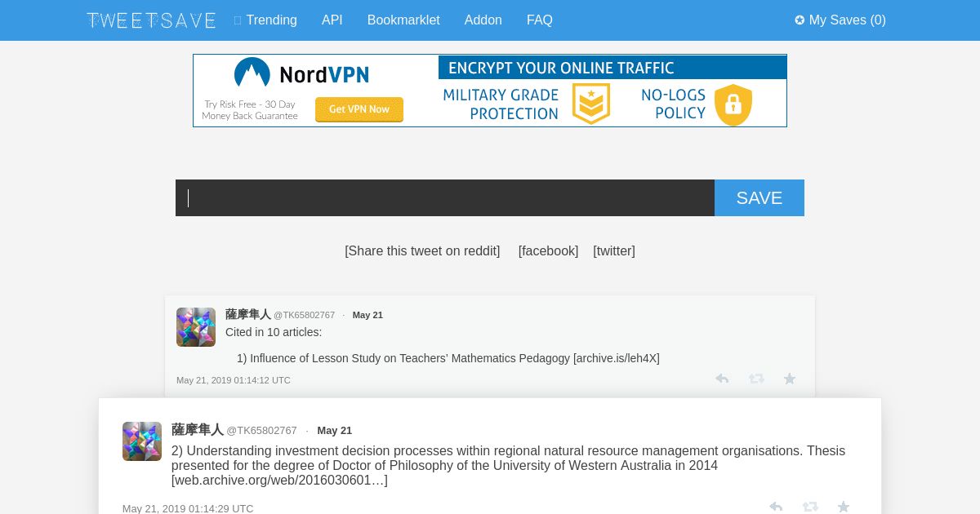
Task: Click the avatar of the second tweet
Action: pyautogui.click(x=142, y=441)
